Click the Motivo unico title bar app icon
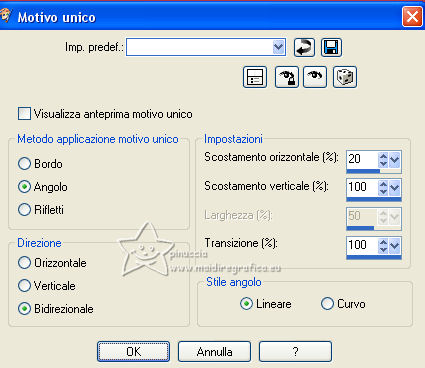 6,16
